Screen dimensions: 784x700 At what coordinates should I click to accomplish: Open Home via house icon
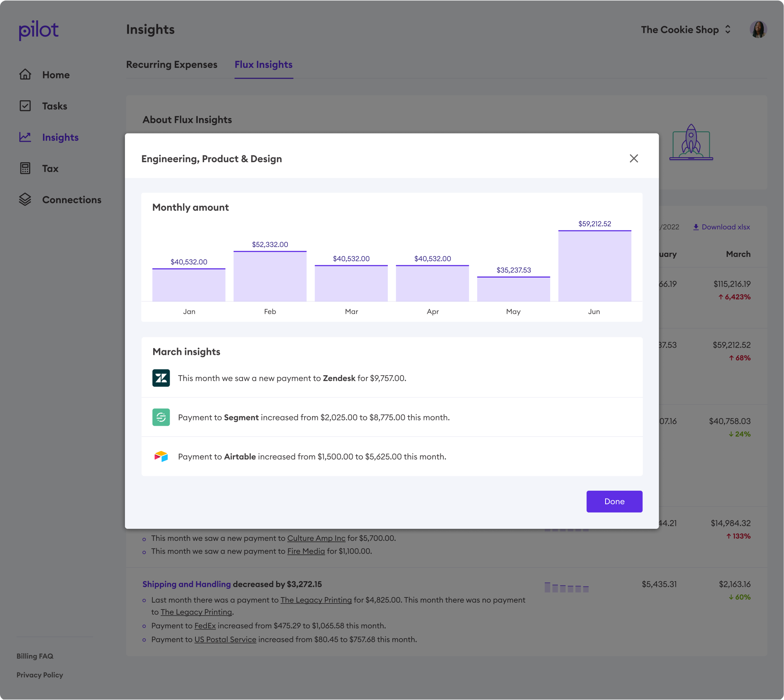pyautogui.click(x=25, y=74)
